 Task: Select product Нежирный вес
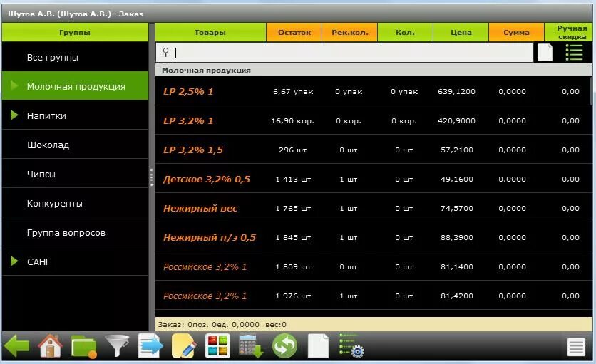pyautogui.click(x=200, y=208)
